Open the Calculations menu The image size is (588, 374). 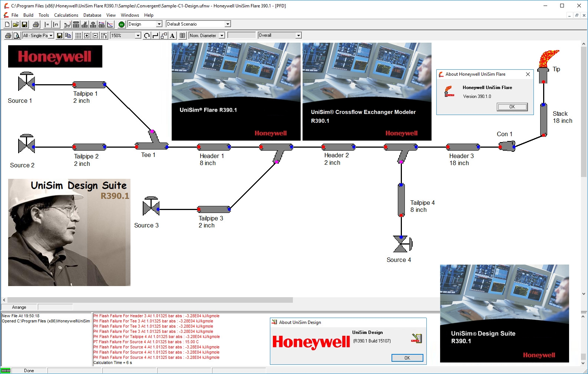(66, 15)
